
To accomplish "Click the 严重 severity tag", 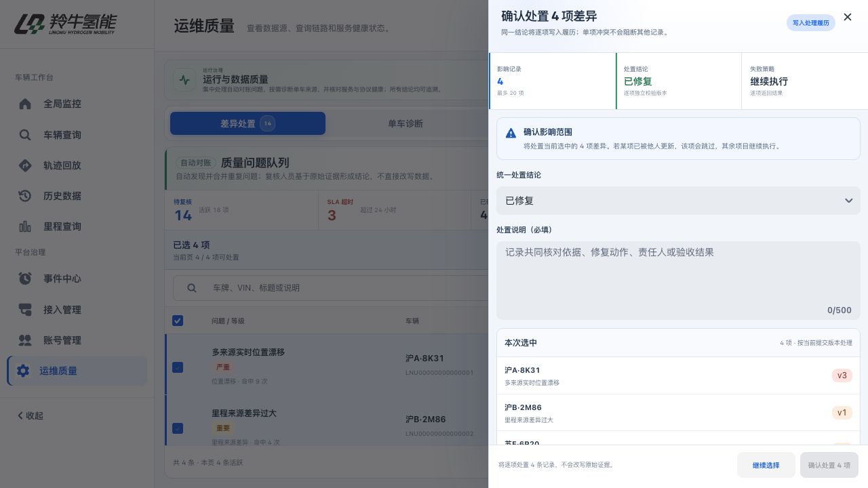I will [x=223, y=367].
